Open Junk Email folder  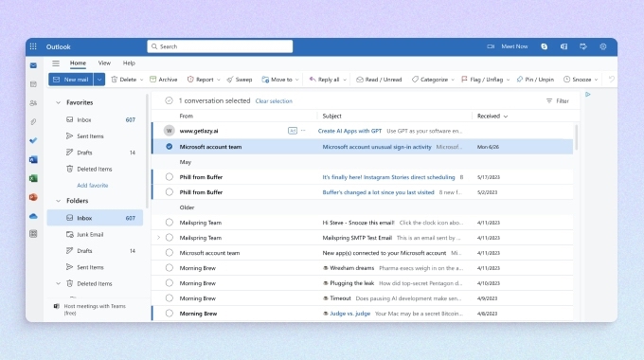coord(95,235)
